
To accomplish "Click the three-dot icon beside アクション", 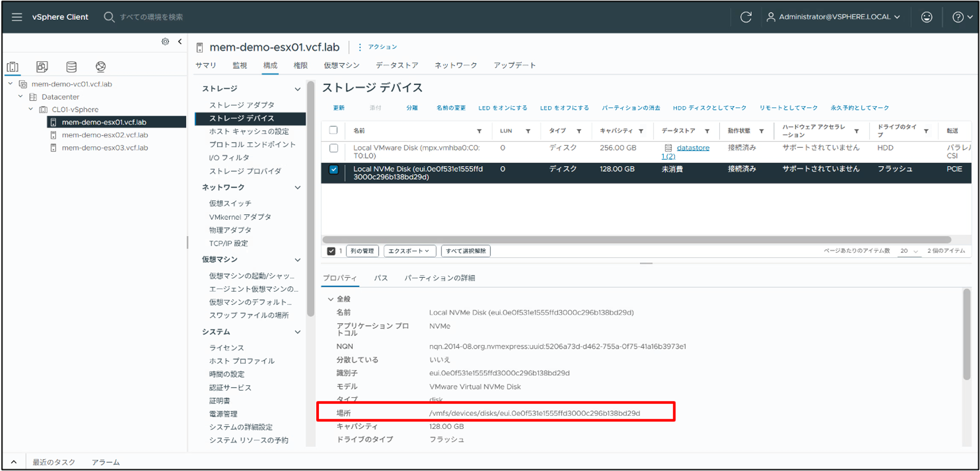I will tap(360, 47).
